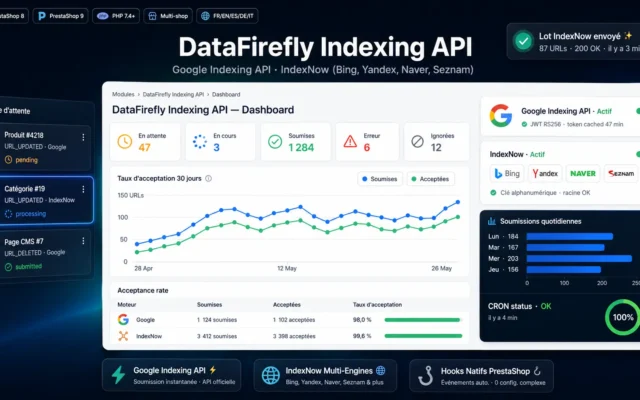Image resolution: width=640 pixels, height=400 pixels.
Task: Click the Seznam engine button
Action: point(621,173)
